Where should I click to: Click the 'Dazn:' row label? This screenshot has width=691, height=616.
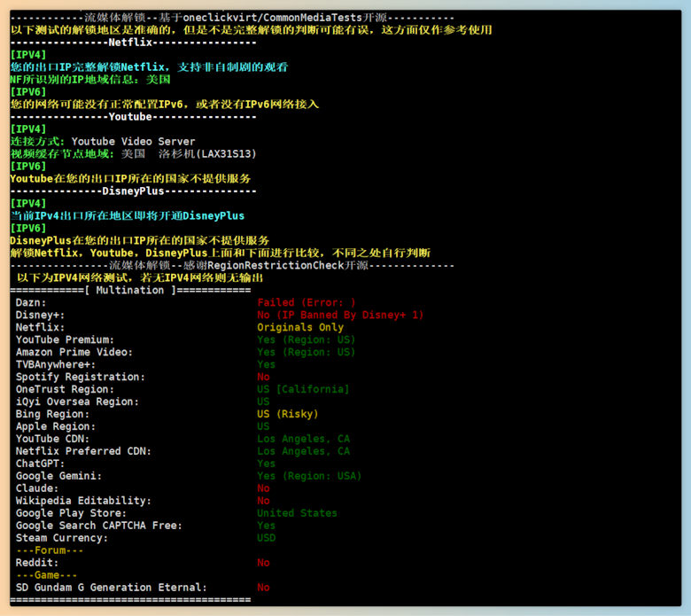point(31,302)
